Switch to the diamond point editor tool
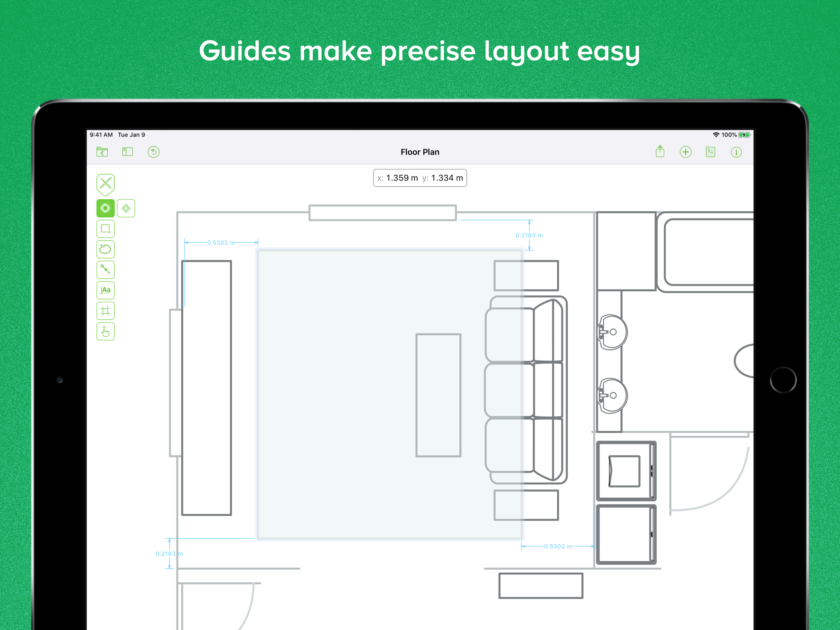Image resolution: width=840 pixels, height=630 pixels. [126, 208]
